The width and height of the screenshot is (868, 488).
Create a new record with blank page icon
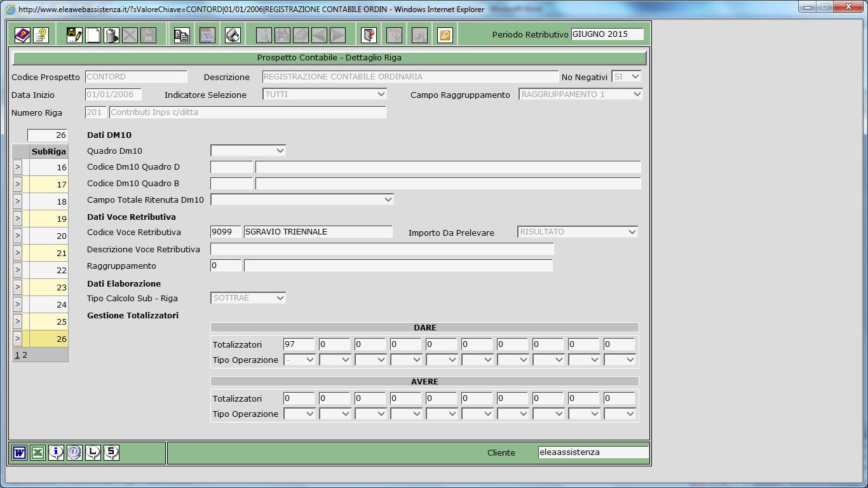(x=93, y=35)
